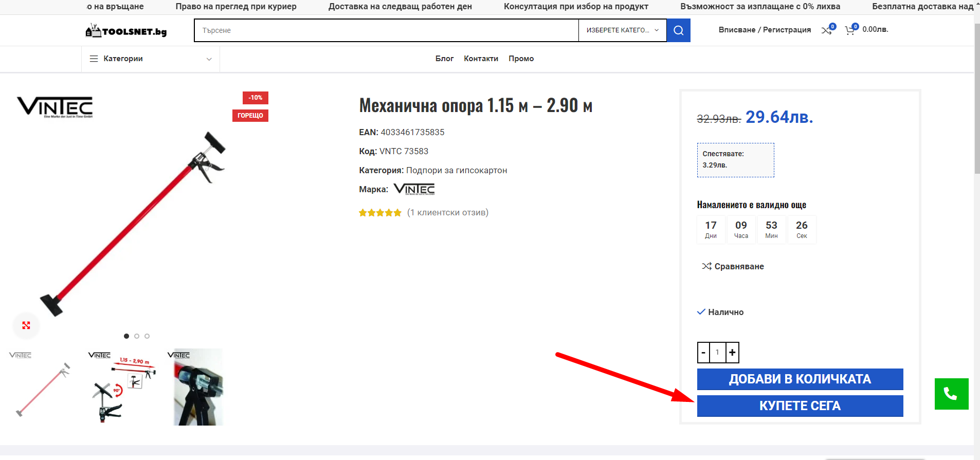Click the page vertical scrollbar thumb
This screenshot has height=460, width=980.
977,98
